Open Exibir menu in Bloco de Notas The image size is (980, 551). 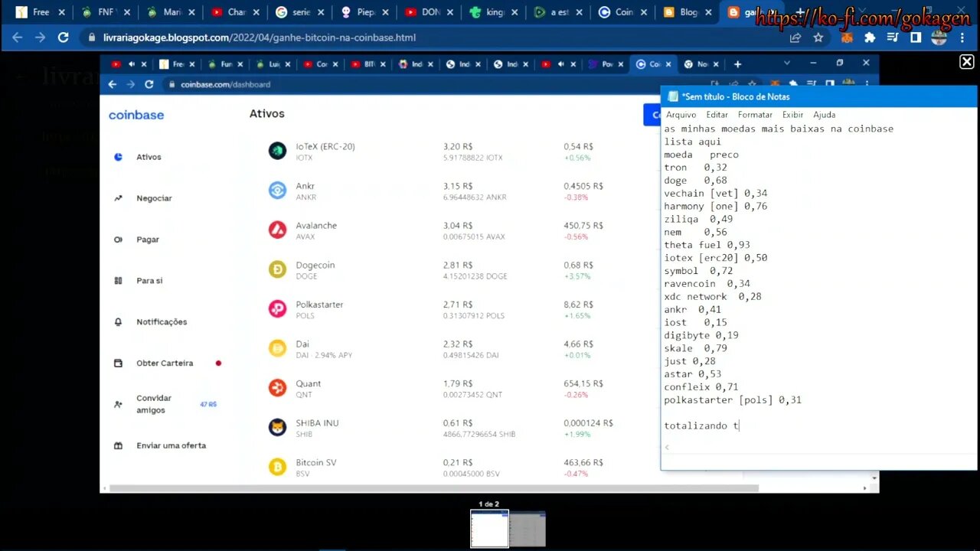(x=792, y=115)
